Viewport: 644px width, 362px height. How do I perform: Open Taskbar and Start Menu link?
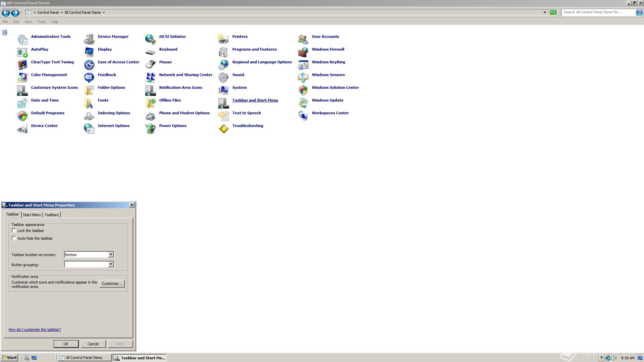255,100
